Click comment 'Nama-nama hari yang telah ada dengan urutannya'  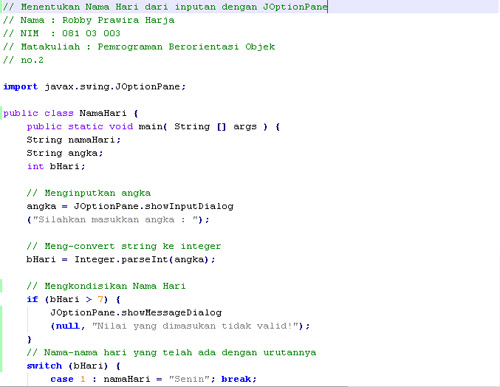click(171, 353)
